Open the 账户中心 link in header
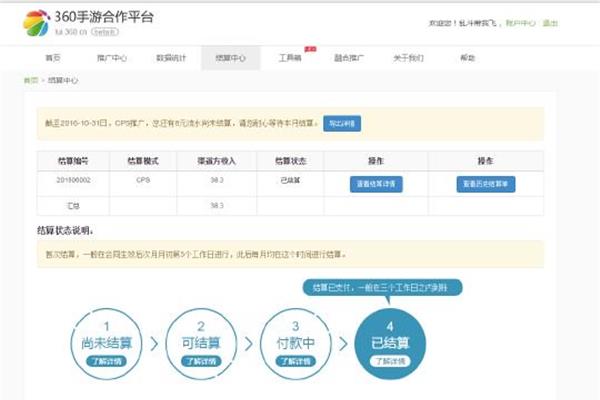Screen dimensions: 600x400 [520, 23]
